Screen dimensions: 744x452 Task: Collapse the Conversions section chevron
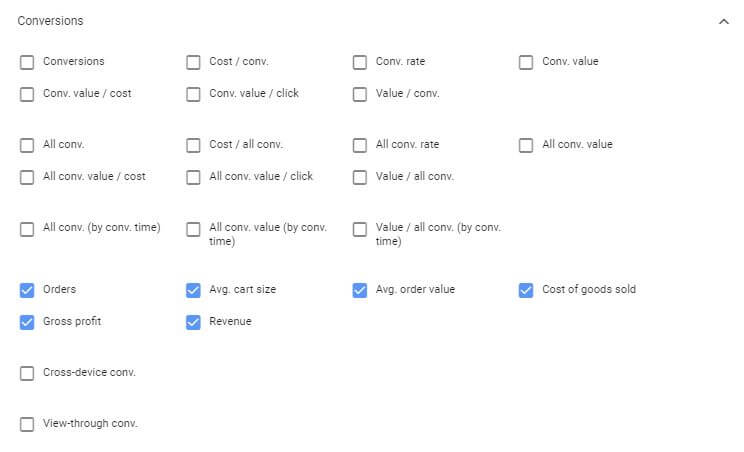pyautogui.click(x=724, y=21)
